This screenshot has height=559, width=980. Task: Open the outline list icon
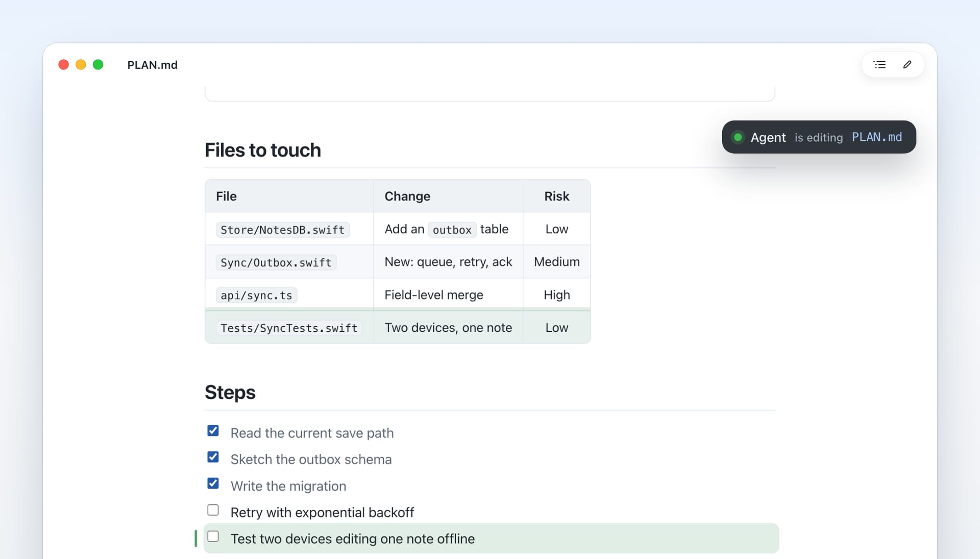(879, 65)
